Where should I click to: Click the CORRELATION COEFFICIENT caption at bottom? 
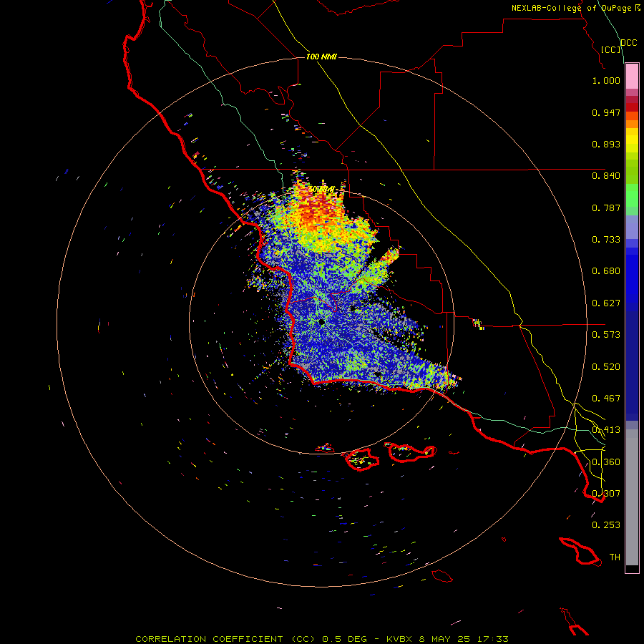(x=321, y=639)
